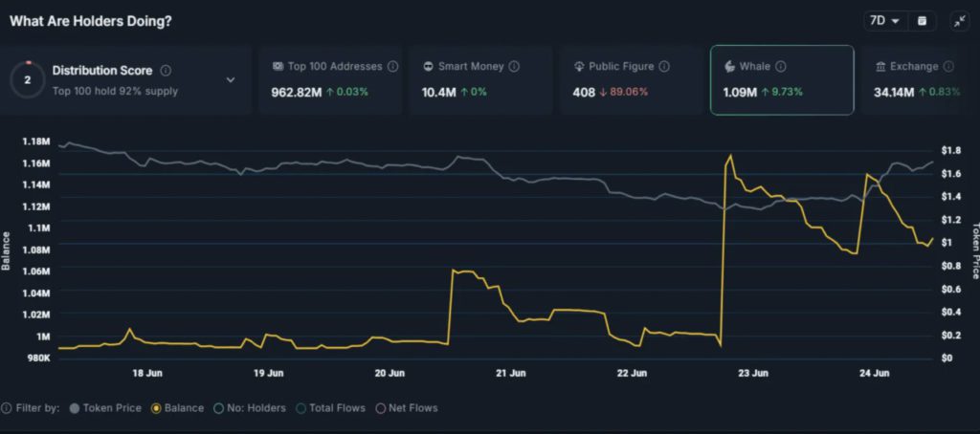Select the Top 100 Addresses card

pyautogui.click(x=330, y=80)
